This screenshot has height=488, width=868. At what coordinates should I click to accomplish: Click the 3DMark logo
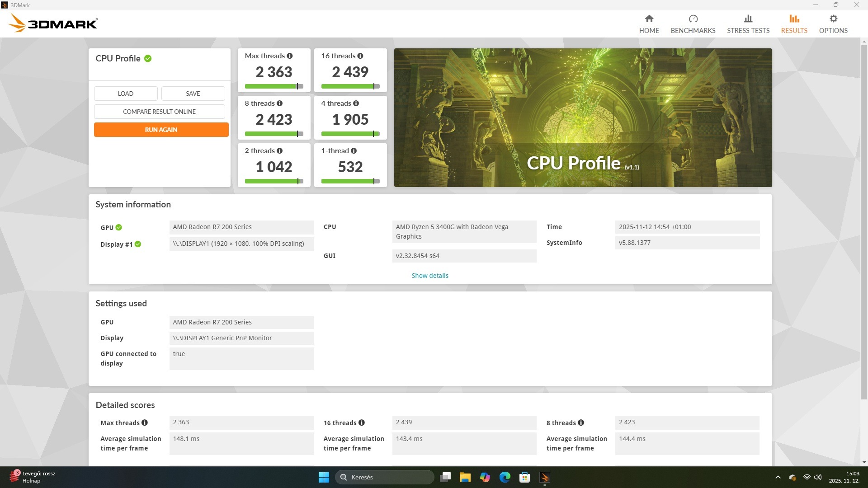[52, 23]
